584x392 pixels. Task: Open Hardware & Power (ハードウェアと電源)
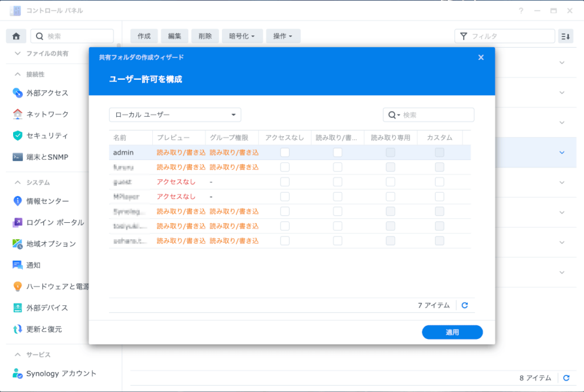pos(50,287)
